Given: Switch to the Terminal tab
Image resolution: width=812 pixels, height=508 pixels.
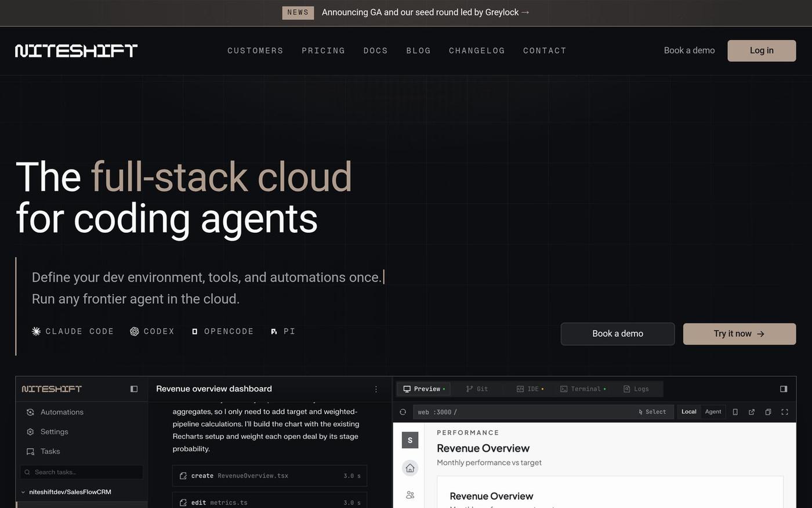Looking at the screenshot, I should tap(583, 389).
